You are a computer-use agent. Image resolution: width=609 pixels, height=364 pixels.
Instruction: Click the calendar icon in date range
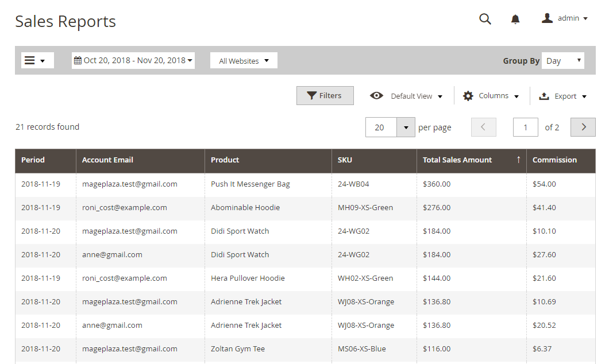click(78, 60)
